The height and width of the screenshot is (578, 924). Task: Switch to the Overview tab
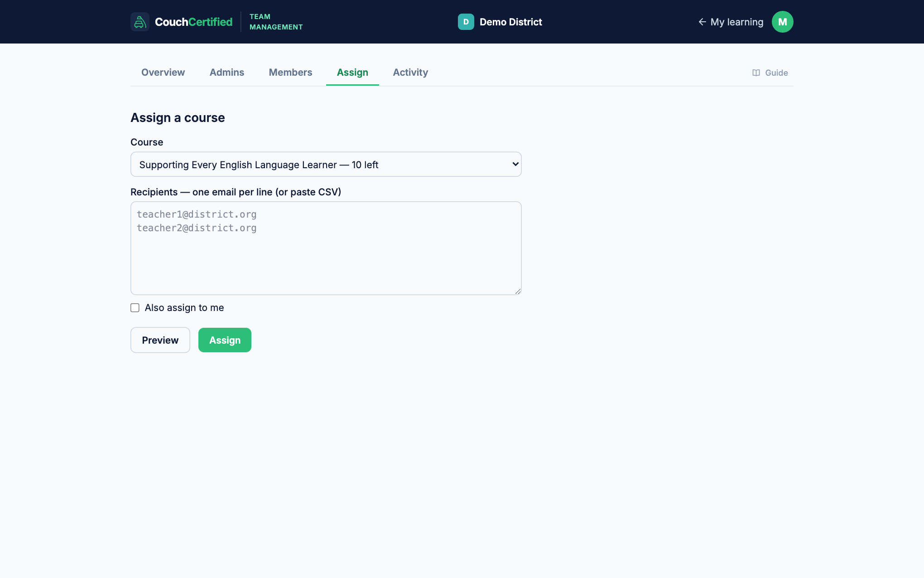163,73
